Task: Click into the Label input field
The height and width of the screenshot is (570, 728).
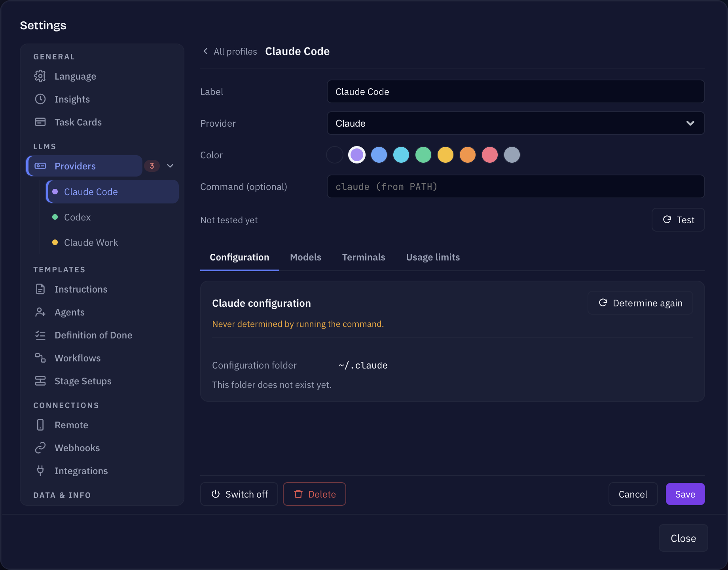Action: tap(516, 91)
